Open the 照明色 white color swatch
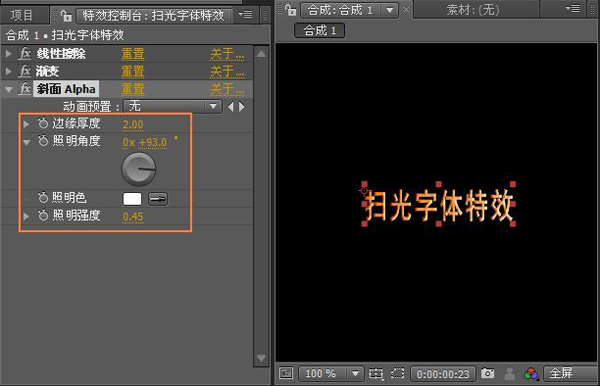Screen dimensions: 600x386 (132, 199)
